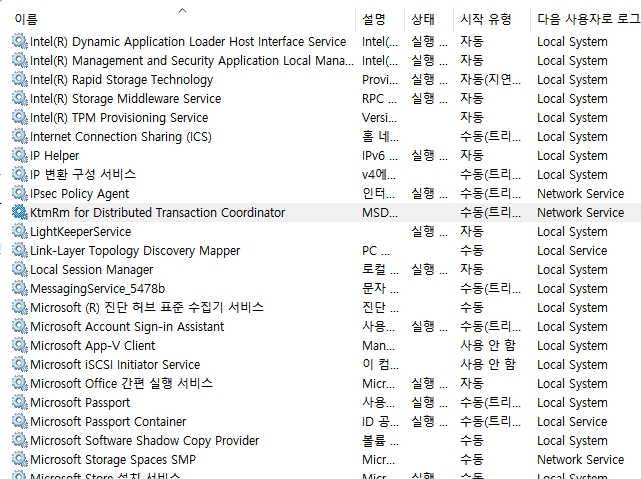
Task: Click the gear icon for Microsoft Account Sign-in Assistant
Action: click(20, 327)
